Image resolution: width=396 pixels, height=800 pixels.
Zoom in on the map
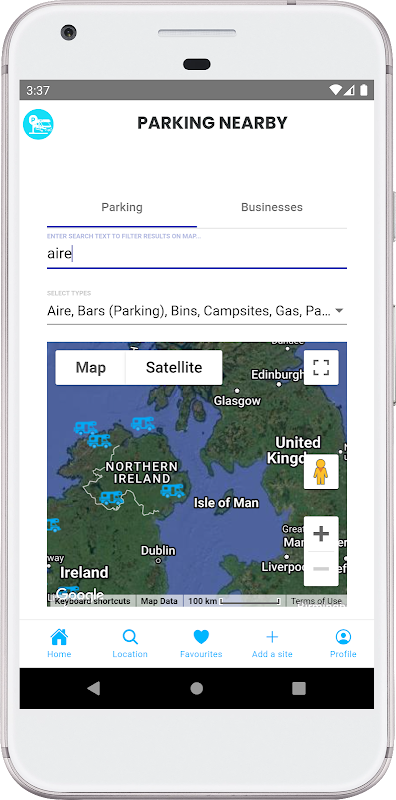(x=321, y=534)
